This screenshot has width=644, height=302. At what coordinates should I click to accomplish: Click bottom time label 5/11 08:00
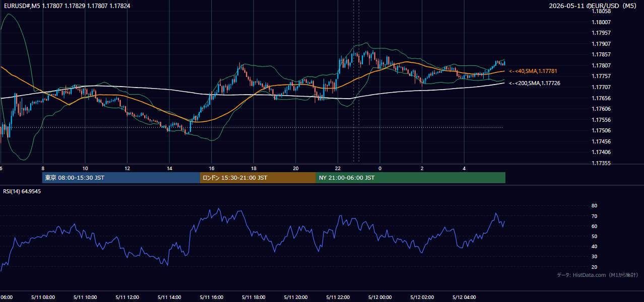pyautogui.click(x=42, y=297)
